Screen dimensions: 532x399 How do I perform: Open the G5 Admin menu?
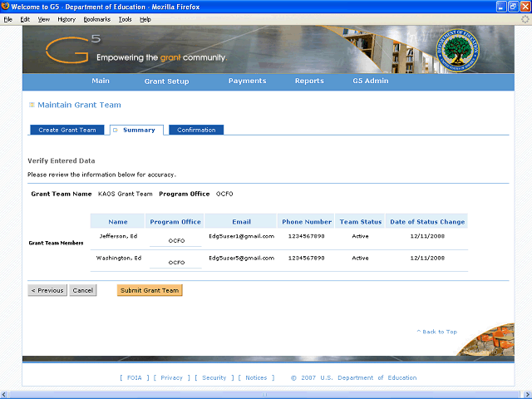(x=370, y=81)
